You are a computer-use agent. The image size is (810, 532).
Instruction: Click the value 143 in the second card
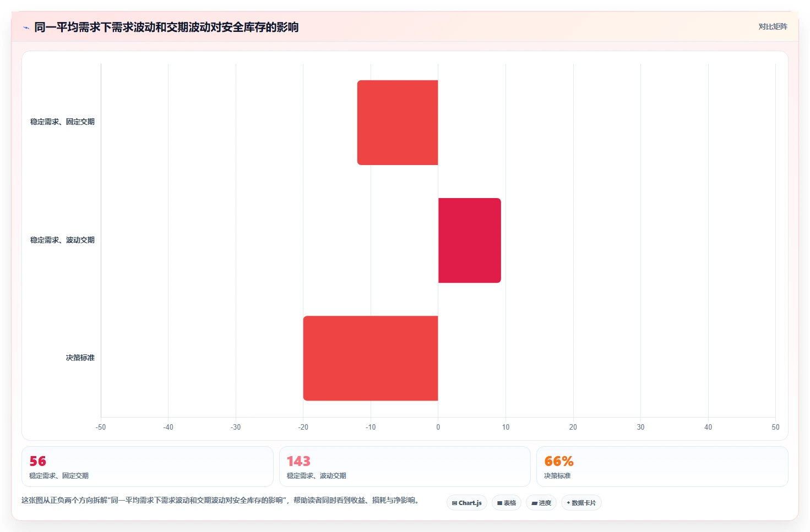coord(298,461)
